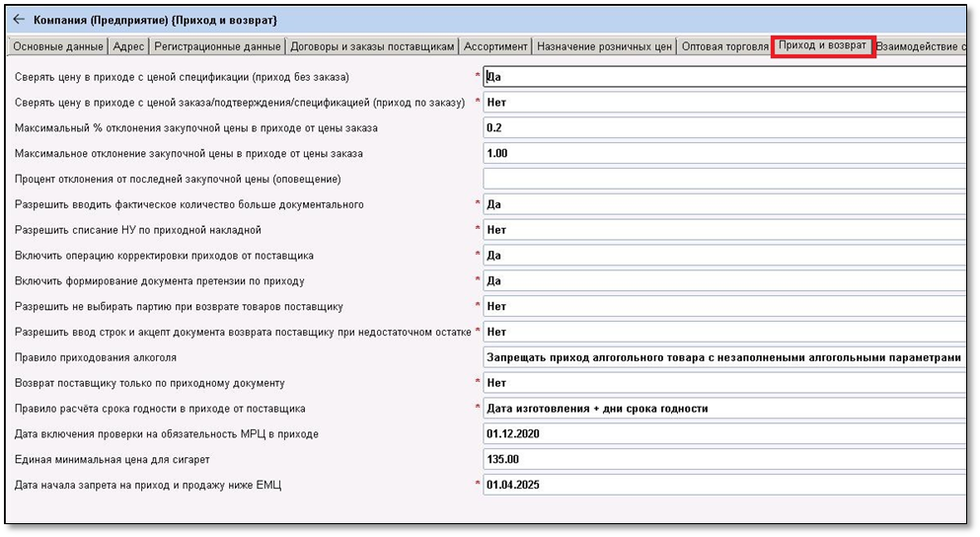
Task: Click the Единая минимальная цена field 135.00
Action: [x=723, y=459]
